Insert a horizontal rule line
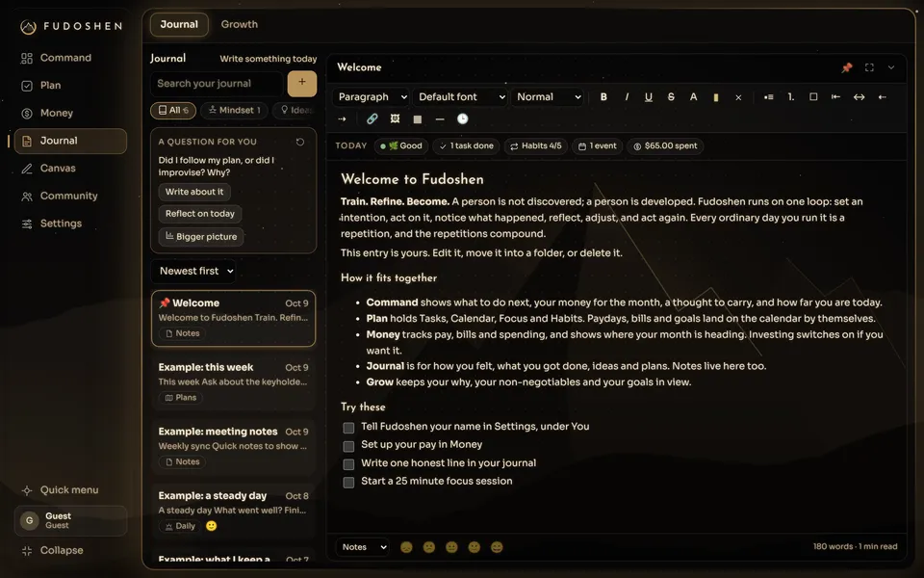Screen dimensions: 924x578 (x=440, y=119)
